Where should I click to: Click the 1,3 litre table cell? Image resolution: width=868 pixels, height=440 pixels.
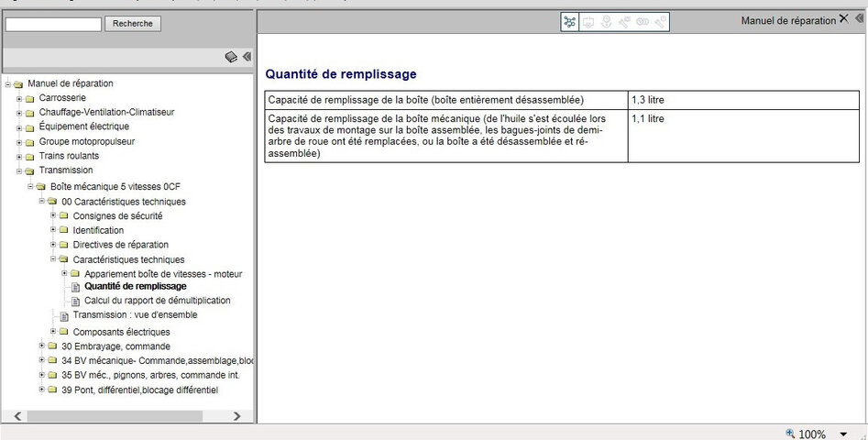pyautogui.click(x=743, y=100)
